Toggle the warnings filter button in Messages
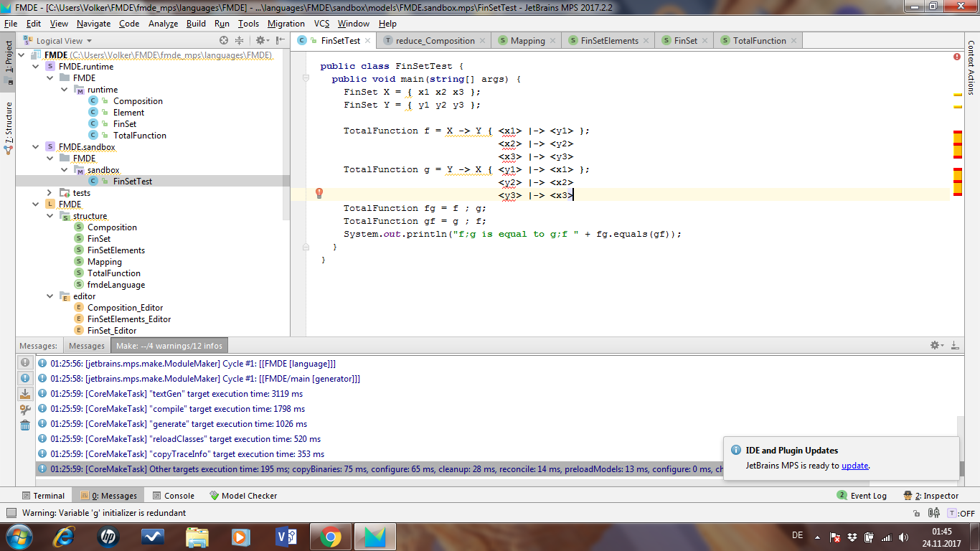This screenshot has height=551, width=980. click(25, 363)
